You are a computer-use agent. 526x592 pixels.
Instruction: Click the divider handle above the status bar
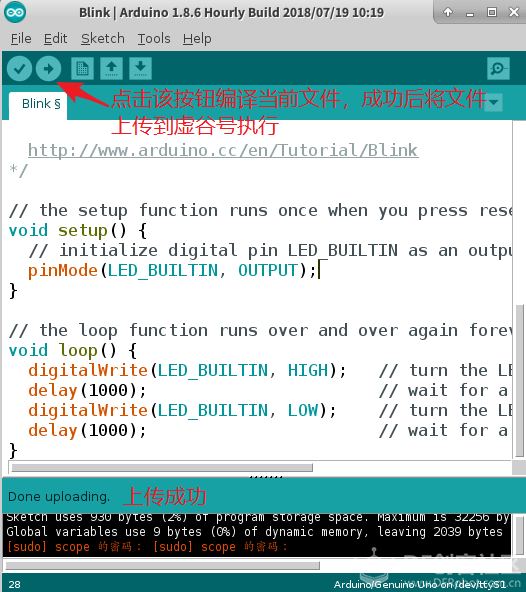pyautogui.click(x=266, y=477)
